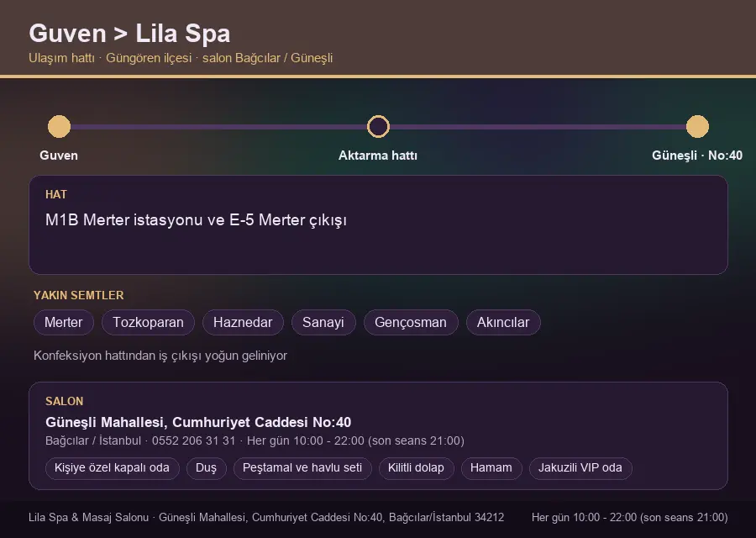Click the salon phone and hours line
The image size is (756, 538).
(x=255, y=441)
